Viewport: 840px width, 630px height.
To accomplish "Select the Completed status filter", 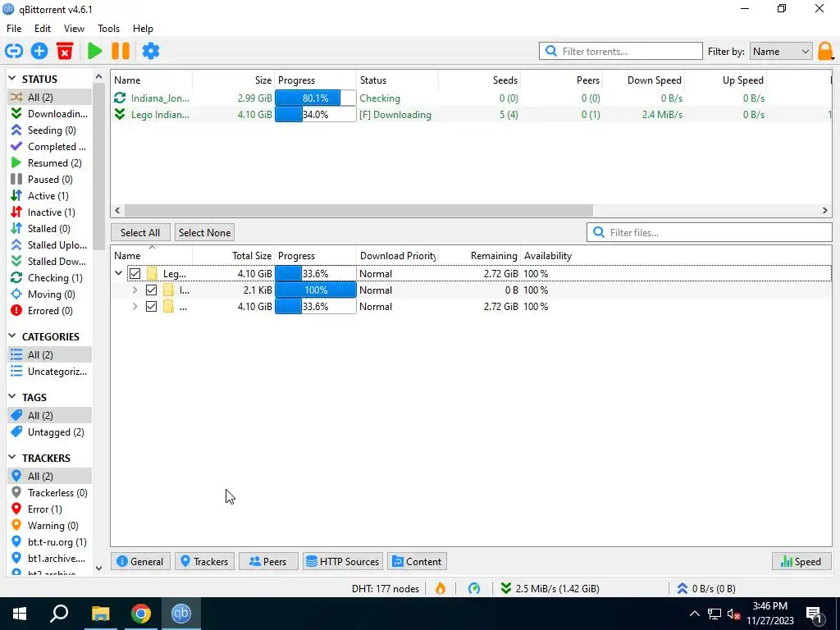I will (49, 147).
